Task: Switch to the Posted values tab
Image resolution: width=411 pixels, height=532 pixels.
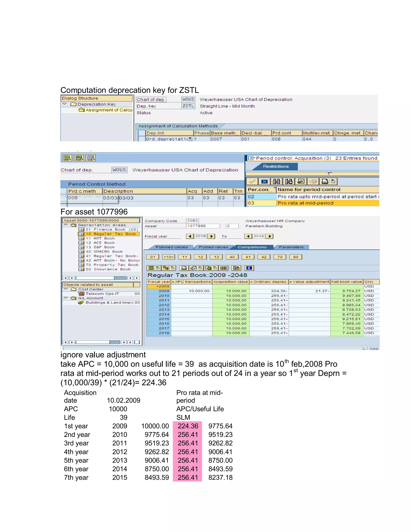Action: coord(214,247)
